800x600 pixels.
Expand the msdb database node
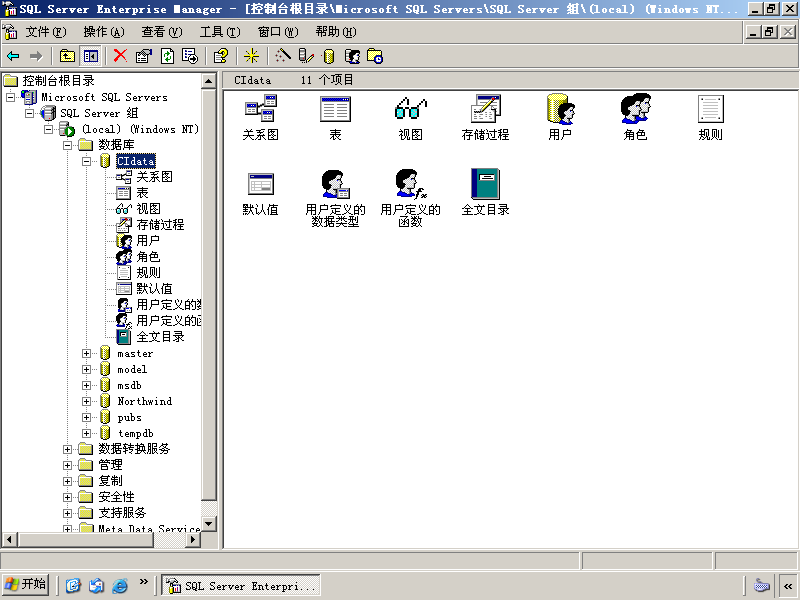[86, 385]
